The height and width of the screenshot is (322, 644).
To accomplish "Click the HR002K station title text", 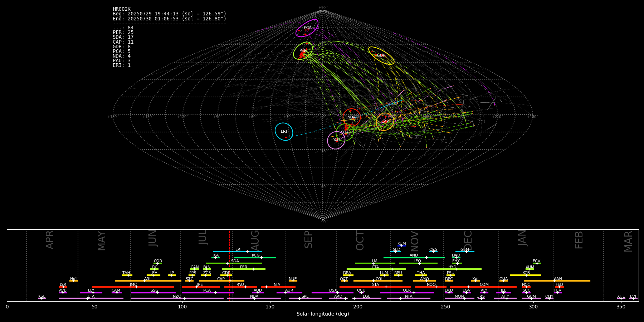I will pos(122,9).
